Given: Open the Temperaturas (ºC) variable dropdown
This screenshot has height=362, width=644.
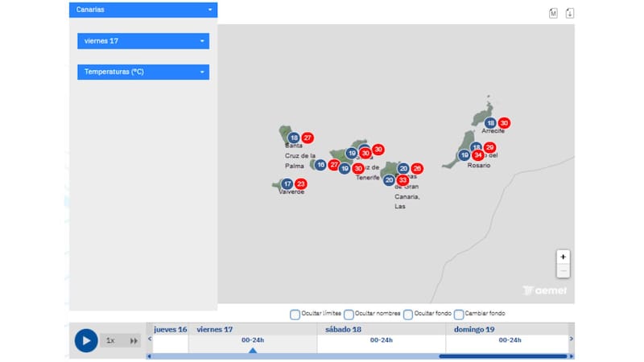Looking at the screenshot, I should tap(143, 72).
